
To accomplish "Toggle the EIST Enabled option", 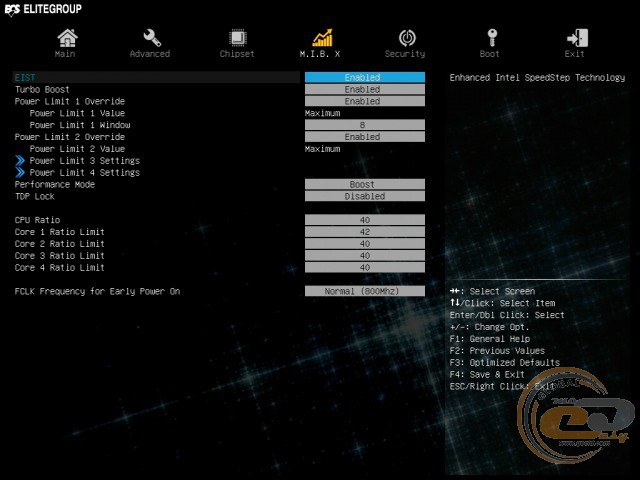I will (365, 78).
